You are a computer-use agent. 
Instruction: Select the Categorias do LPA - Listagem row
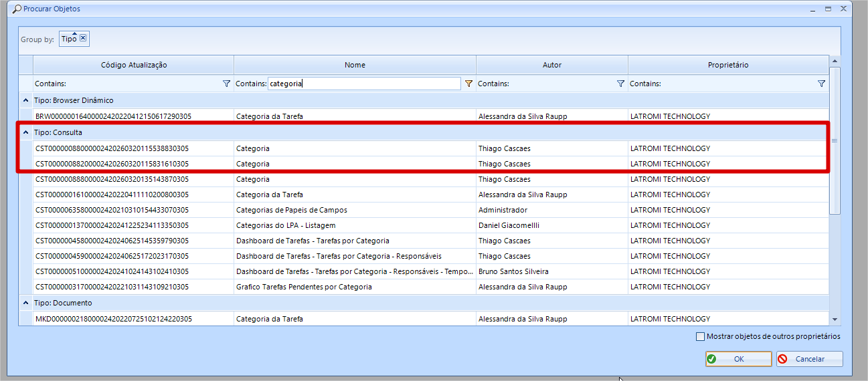click(x=286, y=225)
